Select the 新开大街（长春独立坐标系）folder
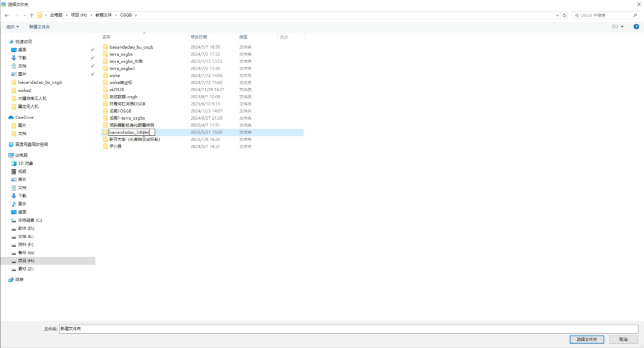Viewport: 644px width, 348px height. pos(134,139)
